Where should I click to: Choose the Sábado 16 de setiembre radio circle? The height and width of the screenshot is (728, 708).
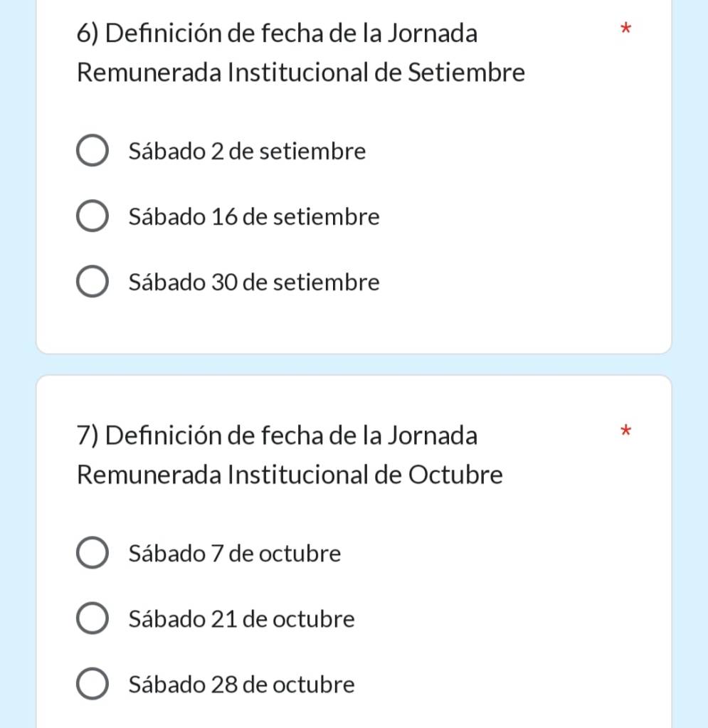tap(92, 217)
